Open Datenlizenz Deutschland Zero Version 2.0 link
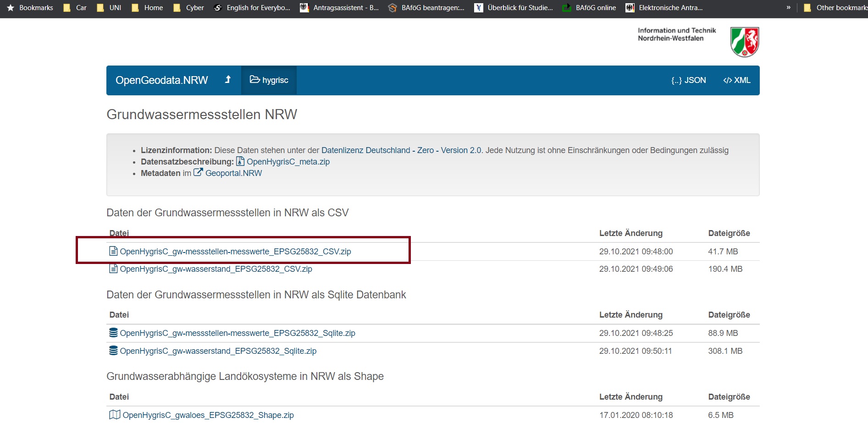 click(401, 150)
